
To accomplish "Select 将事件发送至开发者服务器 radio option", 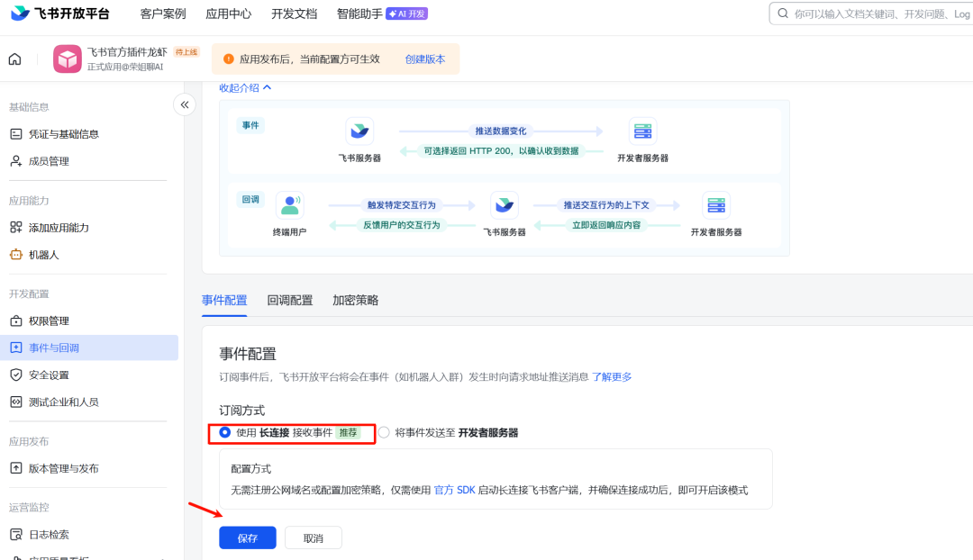I will [384, 432].
